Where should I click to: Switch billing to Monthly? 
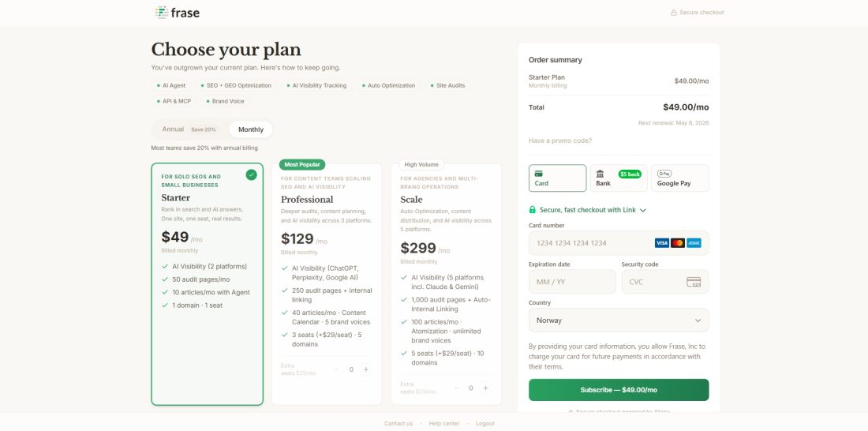251,129
